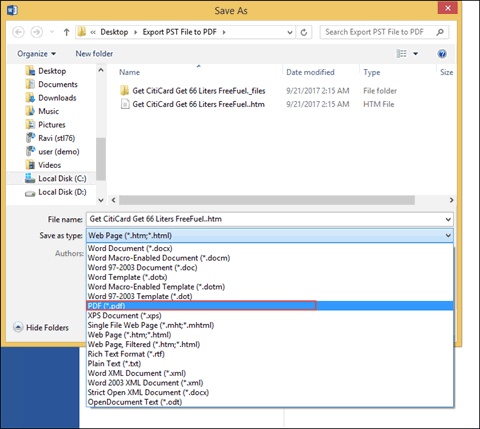480x429 pixels.
Task: Choose Word 97-2003 Document (*.doc)
Action: coord(270,268)
